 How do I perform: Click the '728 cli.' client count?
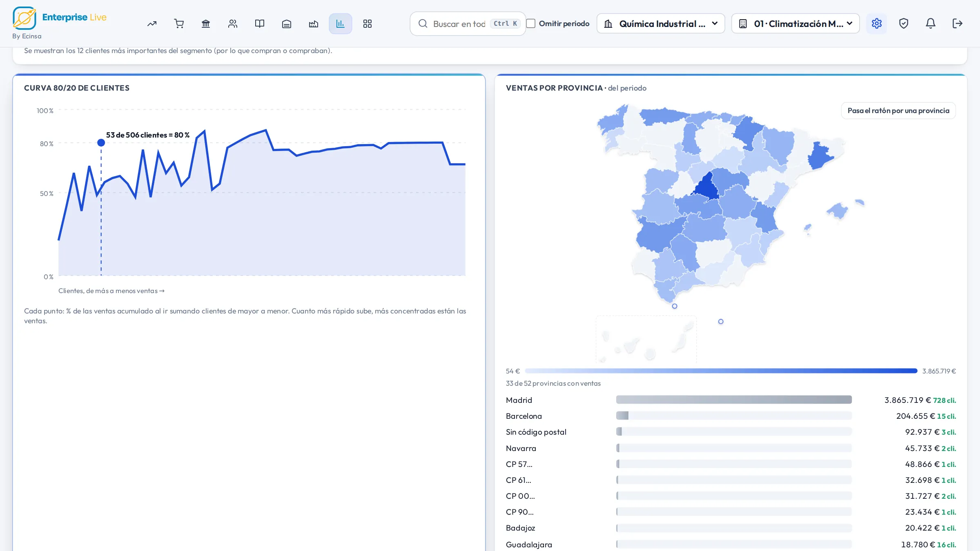(944, 400)
